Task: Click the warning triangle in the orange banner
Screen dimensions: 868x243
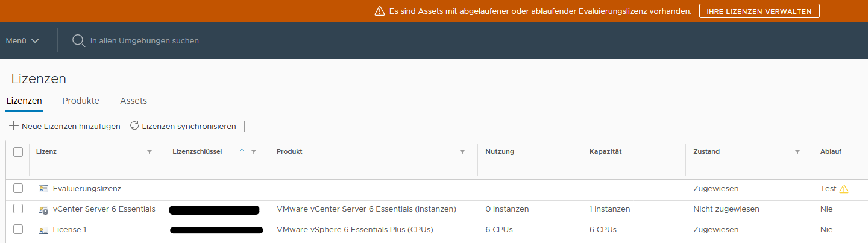Action: (x=379, y=11)
